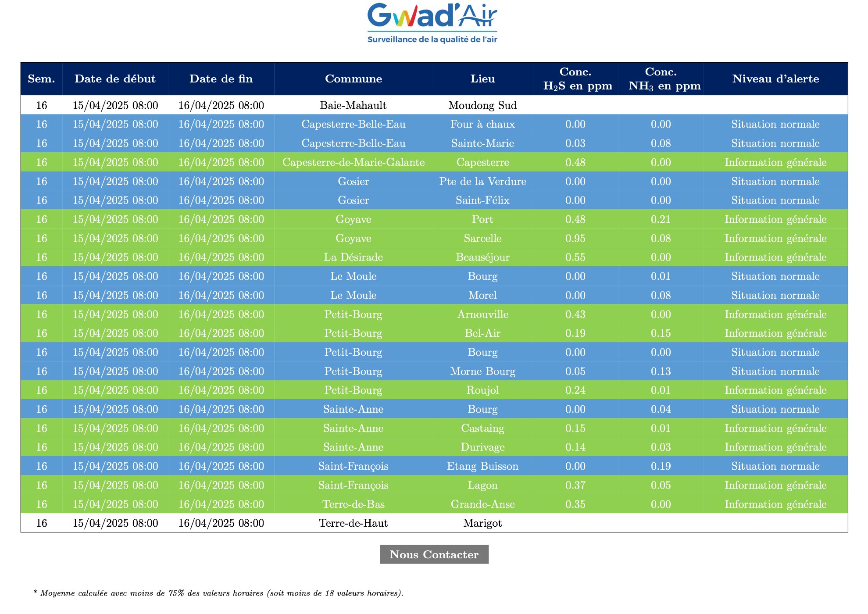Viewport: 868px width, 614px height.
Task: Click the H2S value 0.37
Action: (x=575, y=485)
